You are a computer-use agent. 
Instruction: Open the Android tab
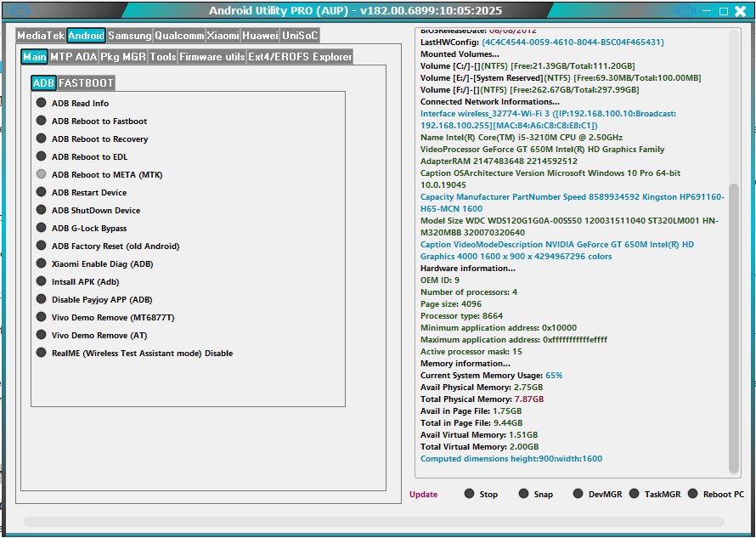coord(86,35)
